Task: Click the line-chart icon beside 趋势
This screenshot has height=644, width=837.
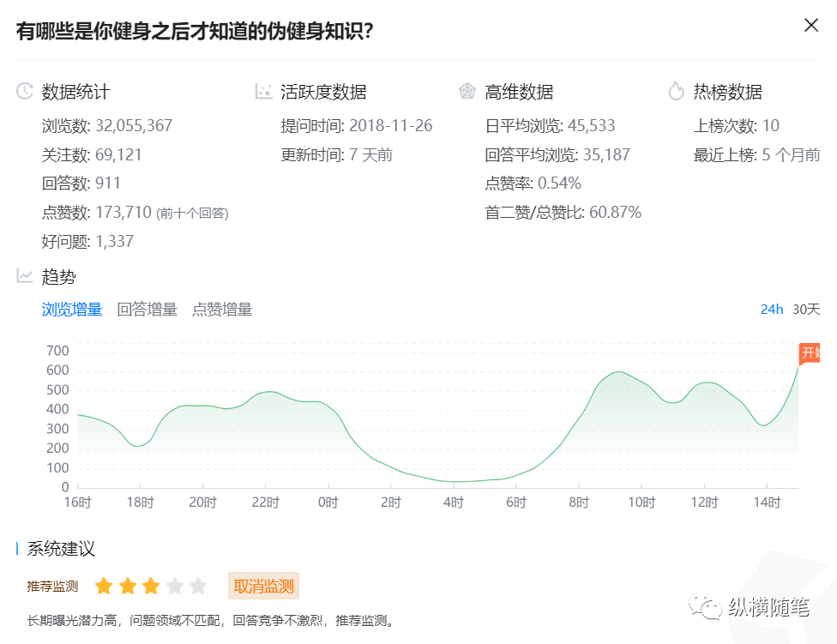Action: coord(22,276)
